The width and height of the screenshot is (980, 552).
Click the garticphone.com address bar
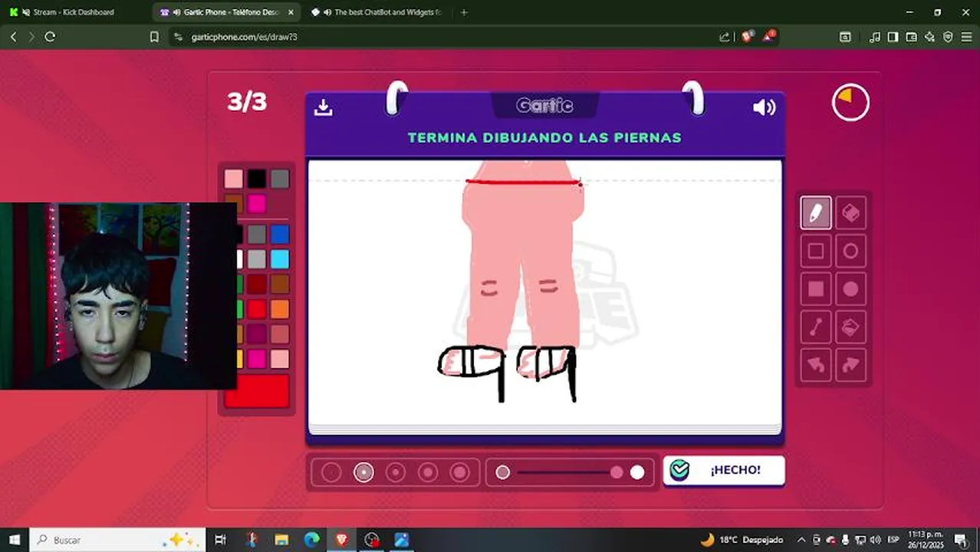click(445, 37)
